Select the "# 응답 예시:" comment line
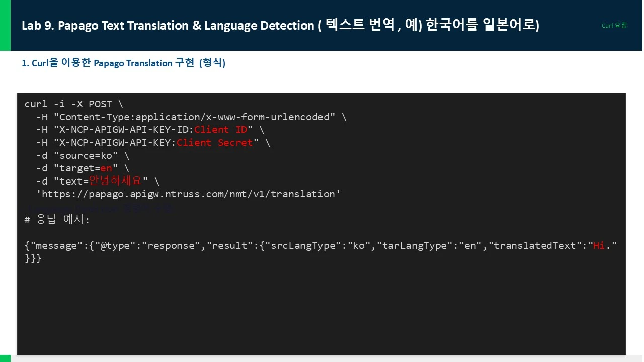 click(x=57, y=220)
